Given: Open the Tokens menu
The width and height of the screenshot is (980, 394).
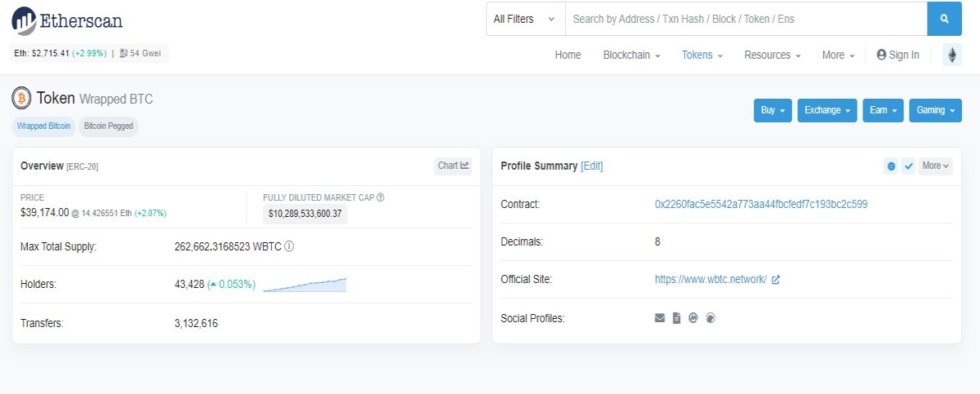Looking at the screenshot, I should pyautogui.click(x=702, y=55).
